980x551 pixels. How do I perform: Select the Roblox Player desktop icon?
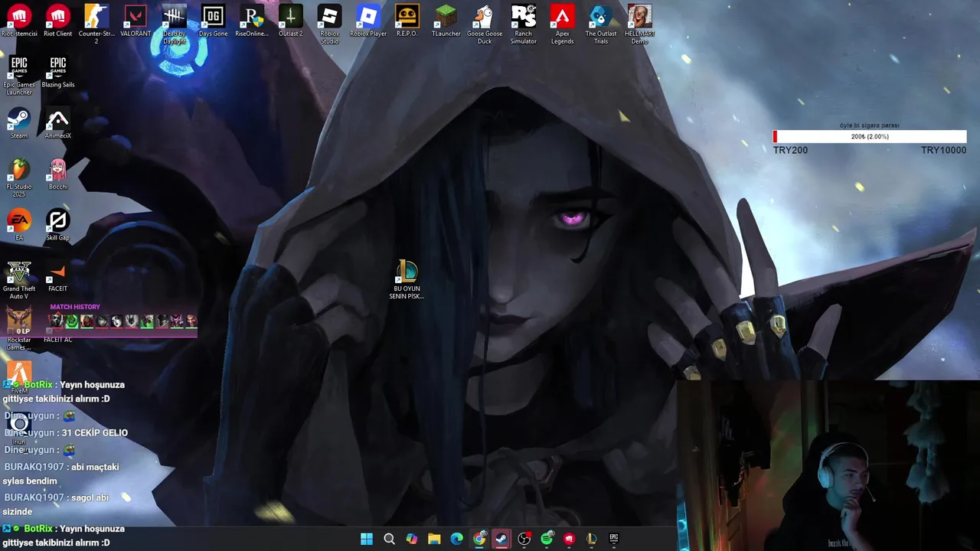tap(368, 21)
